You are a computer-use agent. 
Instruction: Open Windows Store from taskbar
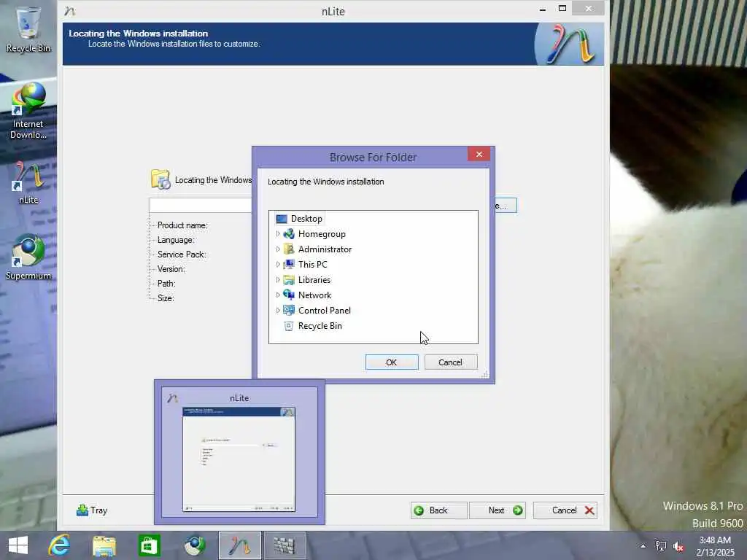(x=149, y=545)
